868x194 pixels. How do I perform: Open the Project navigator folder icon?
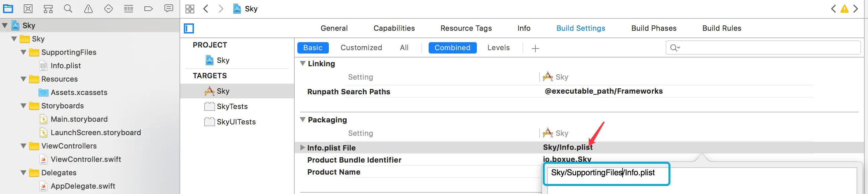click(8, 9)
